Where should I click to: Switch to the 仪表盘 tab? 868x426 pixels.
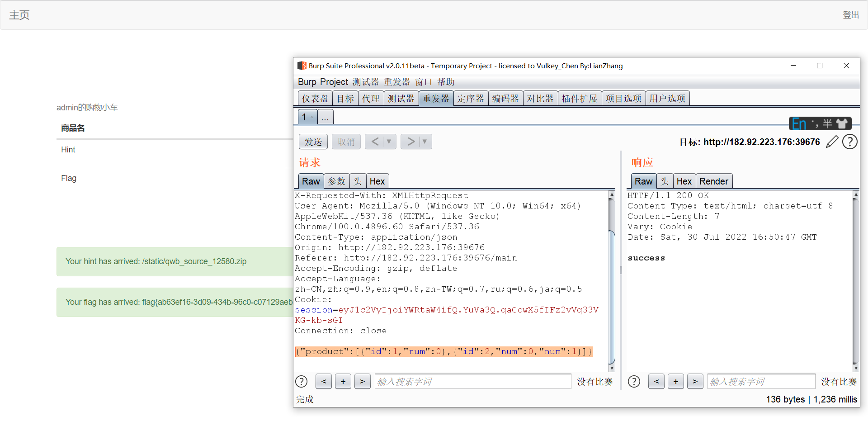316,99
